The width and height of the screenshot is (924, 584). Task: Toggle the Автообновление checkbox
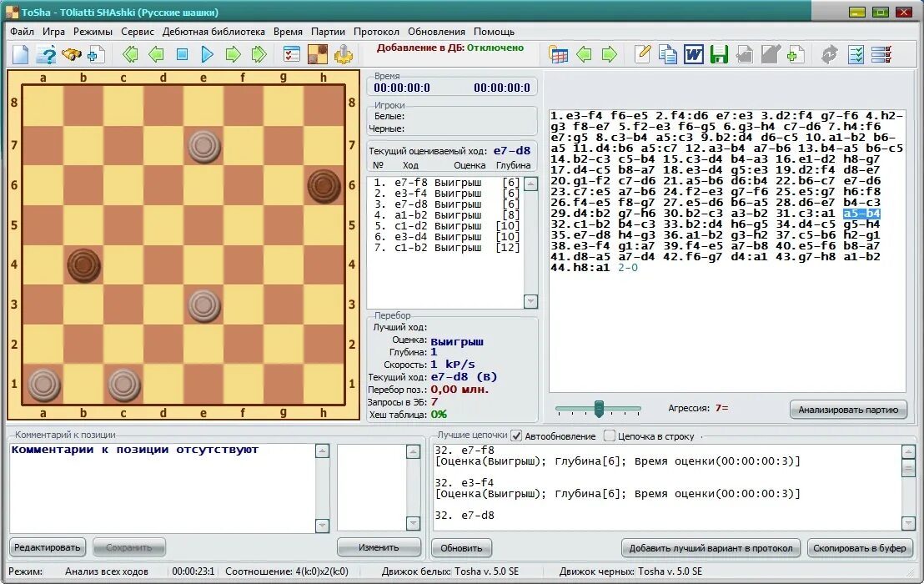tap(516, 436)
